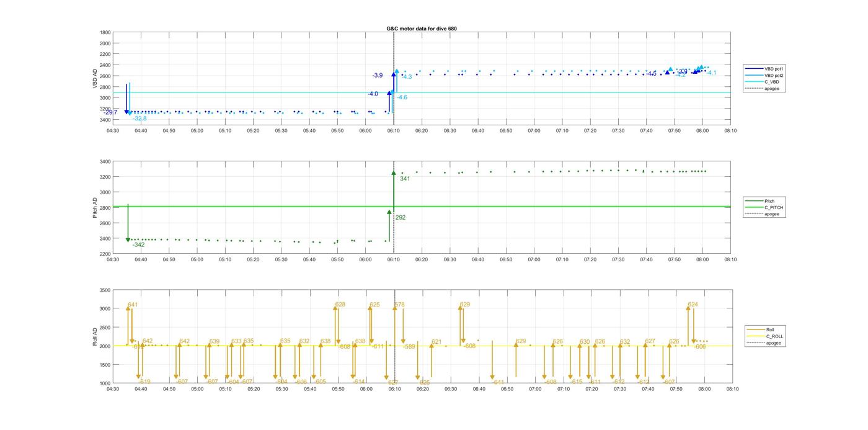Screen dimensions: 868x430
Task: Click the "1800" y-axis tick label
Action: point(105,32)
